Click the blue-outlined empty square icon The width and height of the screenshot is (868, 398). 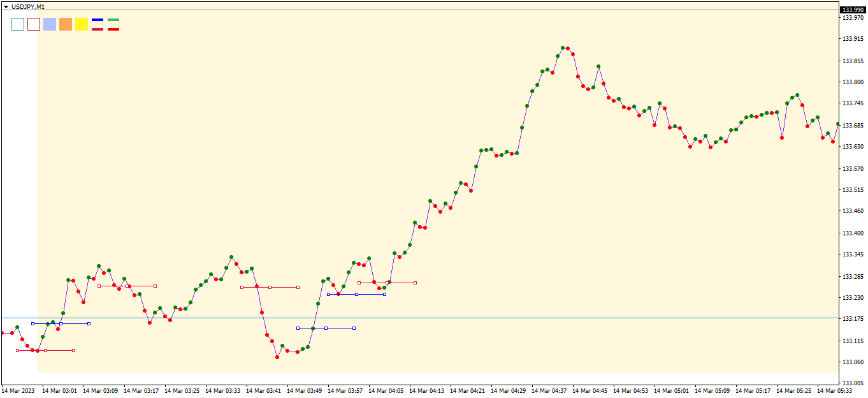click(18, 24)
